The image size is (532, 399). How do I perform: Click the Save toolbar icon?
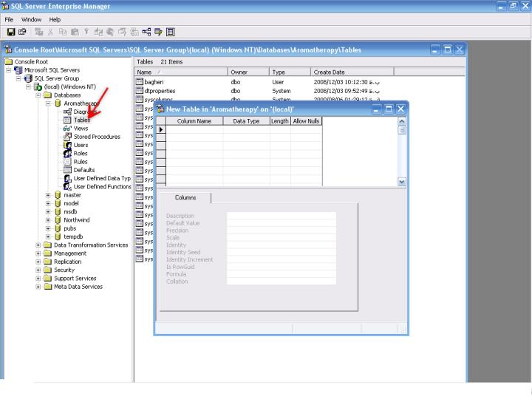(11, 32)
